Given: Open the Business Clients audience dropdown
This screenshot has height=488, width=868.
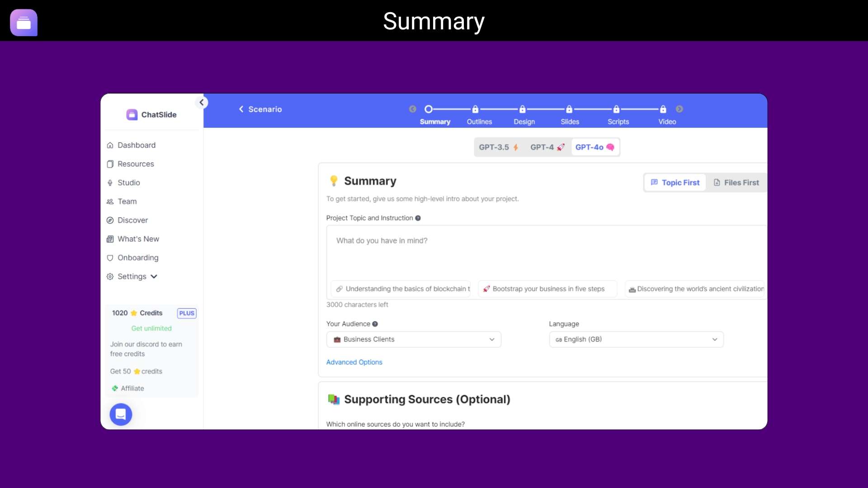Looking at the screenshot, I should click(x=413, y=339).
